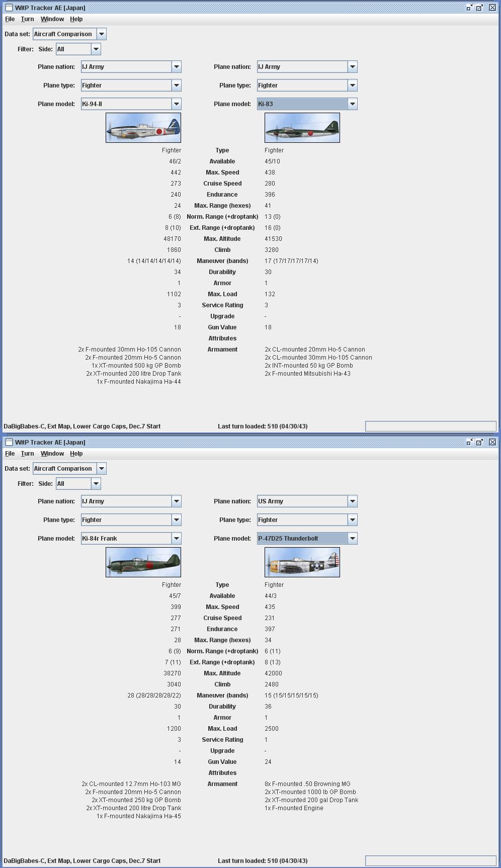501x868 pixels.
Task: Click Ki-94-II max load value 1102
Action: pos(174,294)
